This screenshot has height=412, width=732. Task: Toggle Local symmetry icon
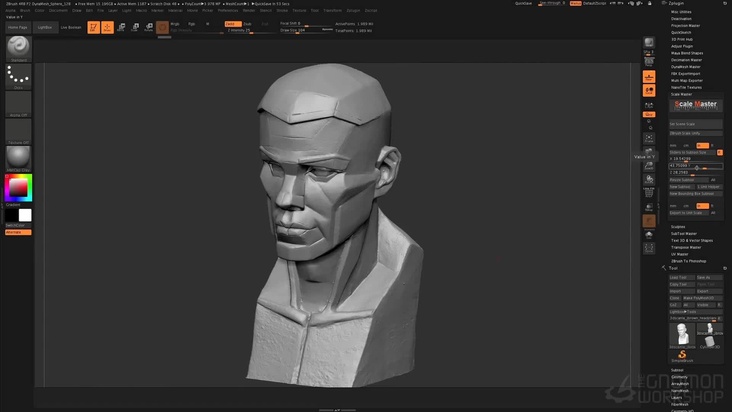tap(649, 91)
